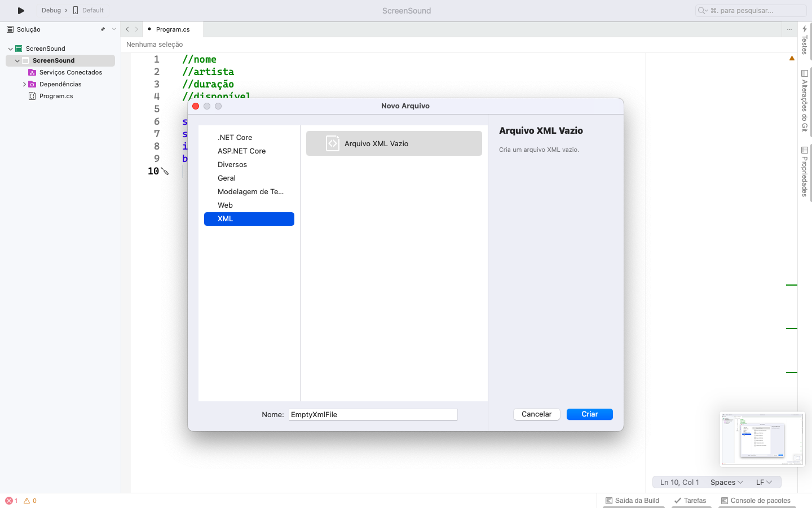Viewport: 812px width, 508px height.
Task: Select the Diversos category
Action: 249,165
